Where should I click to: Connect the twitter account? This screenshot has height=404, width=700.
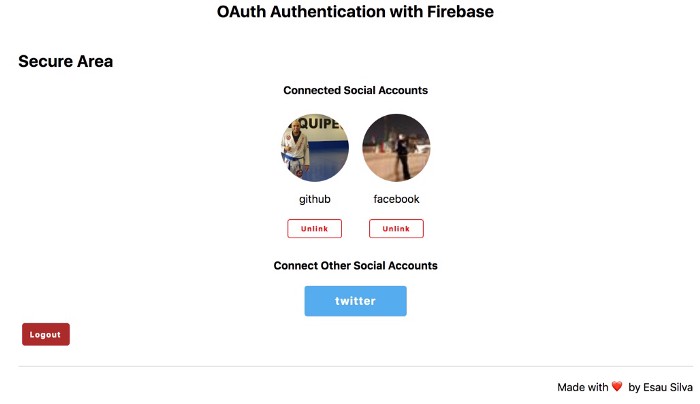355,301
